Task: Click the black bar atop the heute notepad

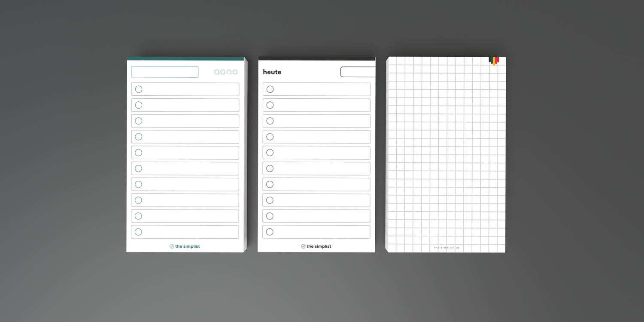Action: [317, 59]
